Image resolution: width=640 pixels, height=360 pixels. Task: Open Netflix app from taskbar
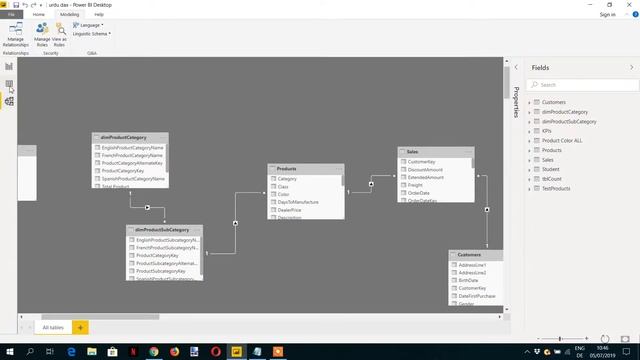tap(133, 351)
